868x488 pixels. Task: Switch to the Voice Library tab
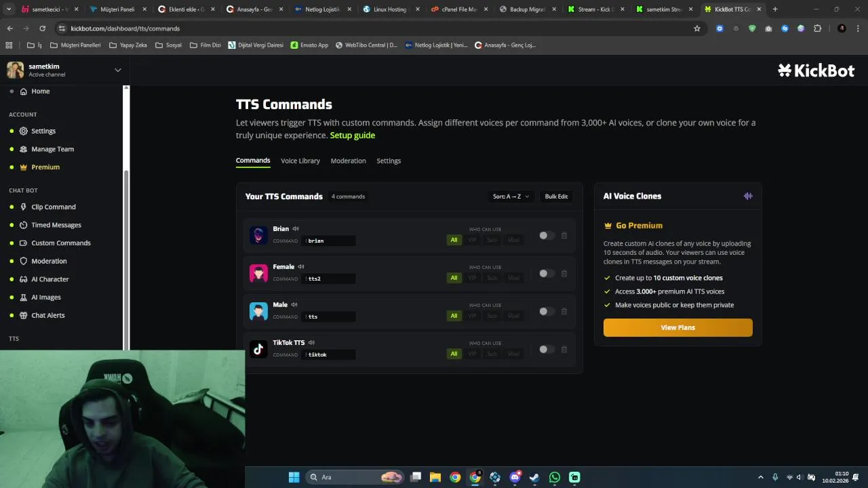300,161
